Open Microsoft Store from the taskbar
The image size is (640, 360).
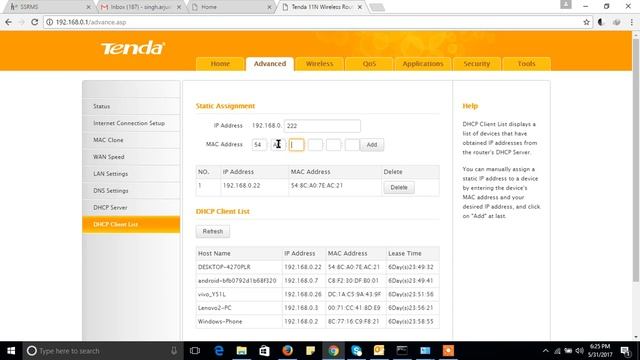pos(264,351)
